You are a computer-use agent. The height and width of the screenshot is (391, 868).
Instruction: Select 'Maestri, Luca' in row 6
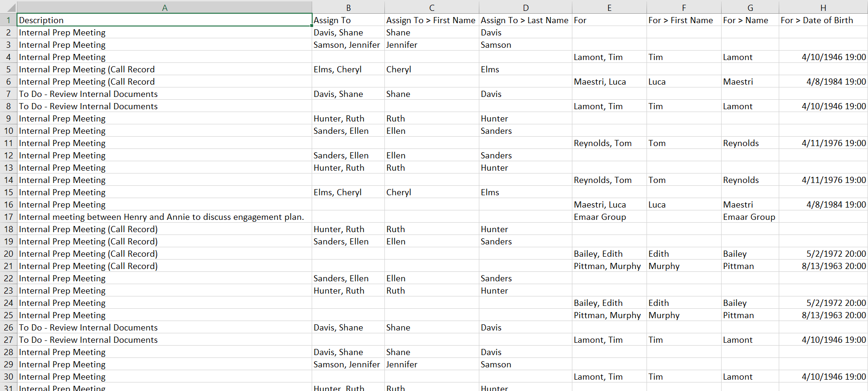pos(600,82)
